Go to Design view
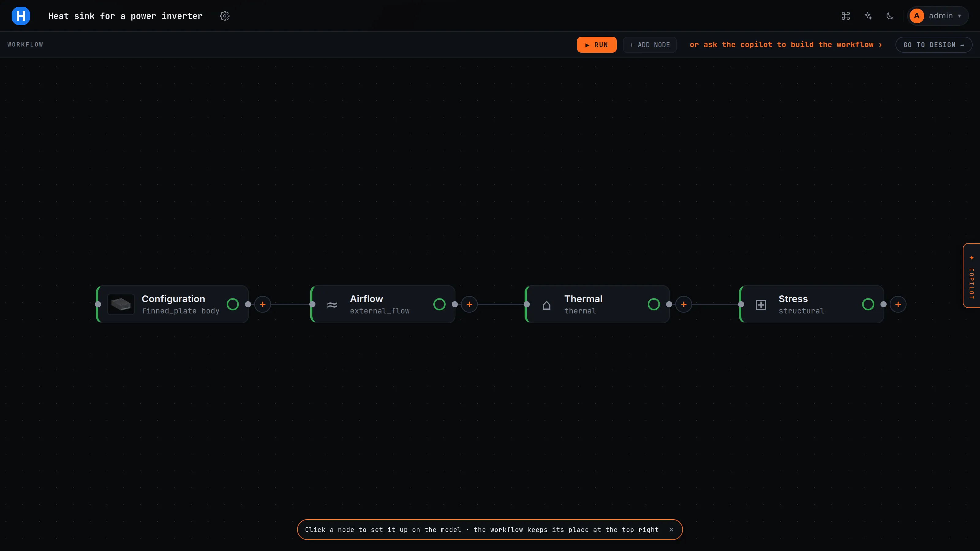 (x=934, y=45)
